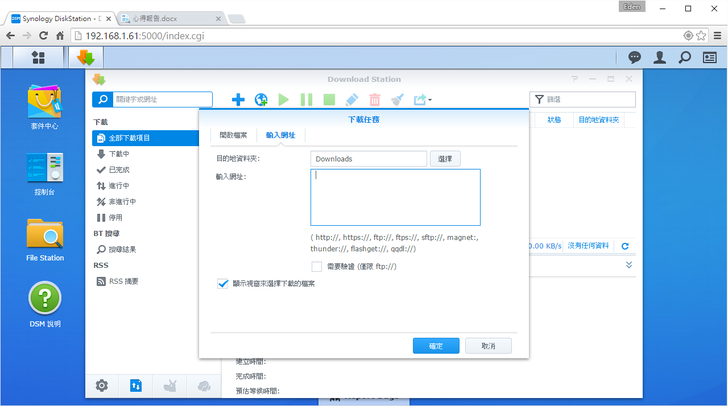Select the Completed sidebar item
Screen dimensions: 728x406
[146, 170]
